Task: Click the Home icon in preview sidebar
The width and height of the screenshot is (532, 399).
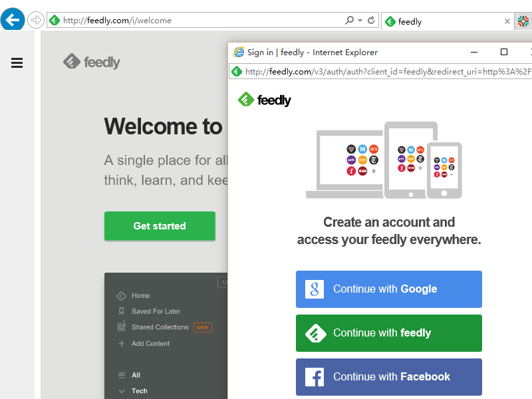Action: 121,296
